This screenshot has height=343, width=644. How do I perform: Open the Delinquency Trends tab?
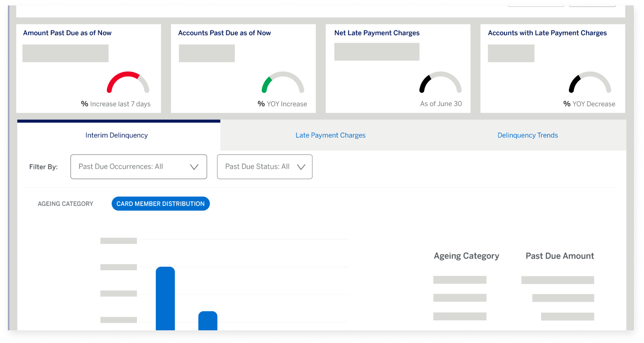[528, 135]
